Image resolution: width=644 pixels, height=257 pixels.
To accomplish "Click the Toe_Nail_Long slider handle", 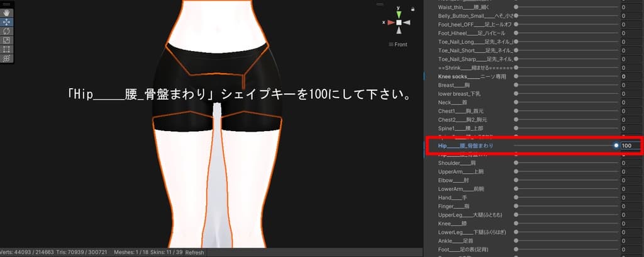I will coord(516,42).
